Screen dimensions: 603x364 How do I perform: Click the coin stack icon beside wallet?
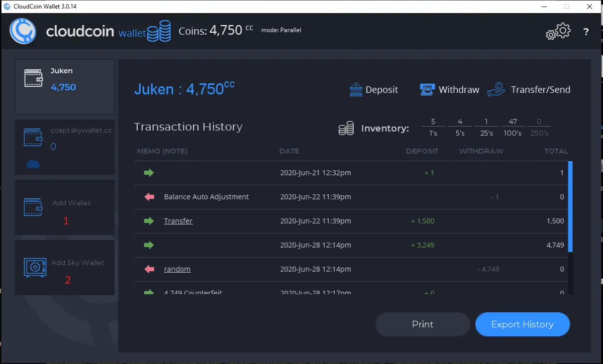click(x=159, y=31)
